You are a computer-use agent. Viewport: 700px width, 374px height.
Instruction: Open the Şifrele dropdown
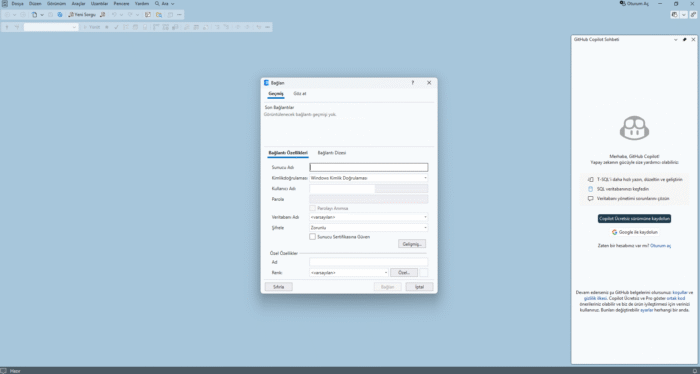369,228
